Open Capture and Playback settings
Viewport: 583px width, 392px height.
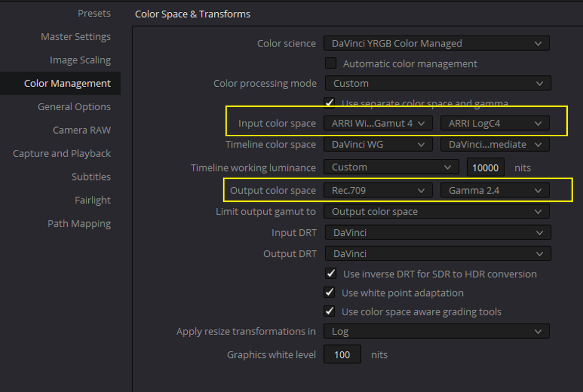[62, 153]
